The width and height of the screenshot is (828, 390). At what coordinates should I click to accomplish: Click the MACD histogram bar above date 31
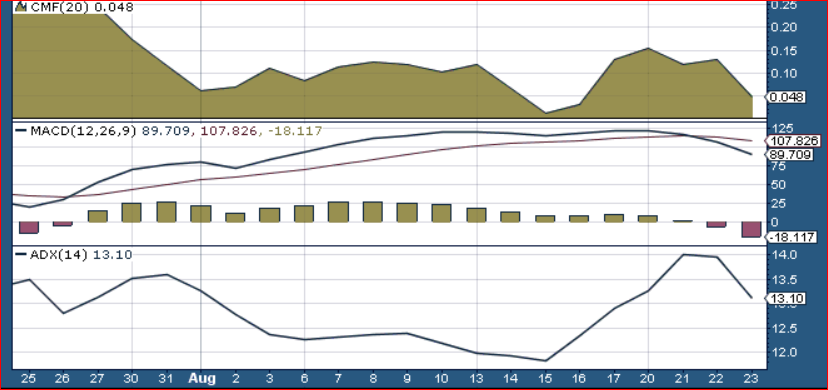(x=166, y=212)
